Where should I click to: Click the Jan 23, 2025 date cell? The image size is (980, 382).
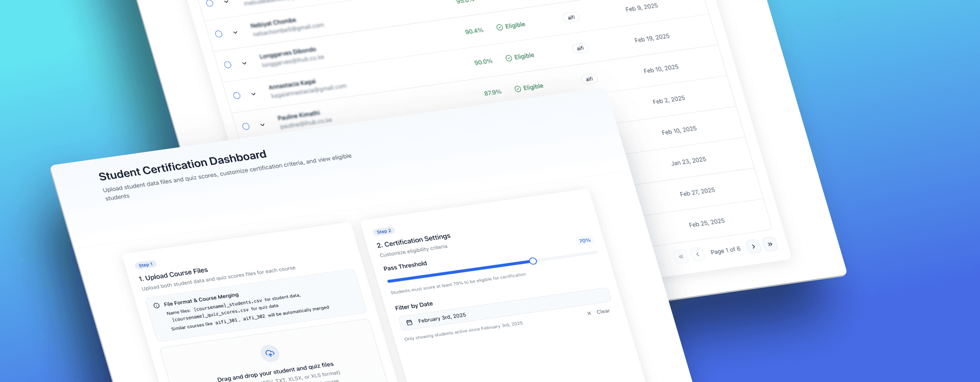coord(688,161)
